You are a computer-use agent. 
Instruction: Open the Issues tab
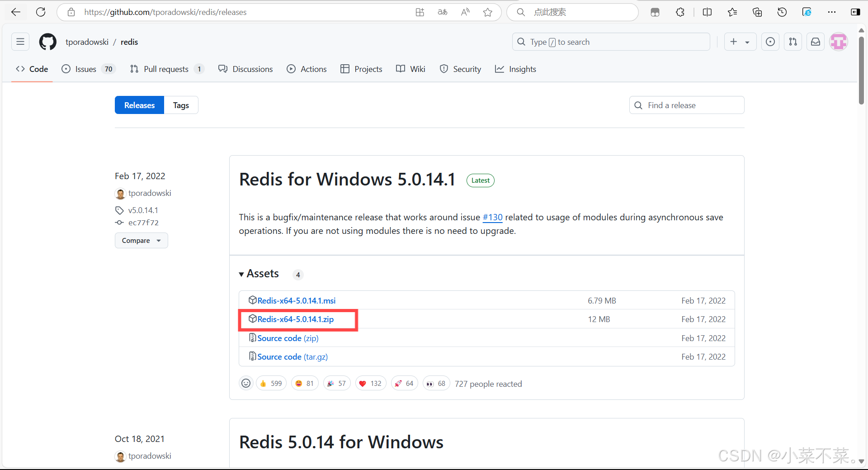[x=89, y=69]
